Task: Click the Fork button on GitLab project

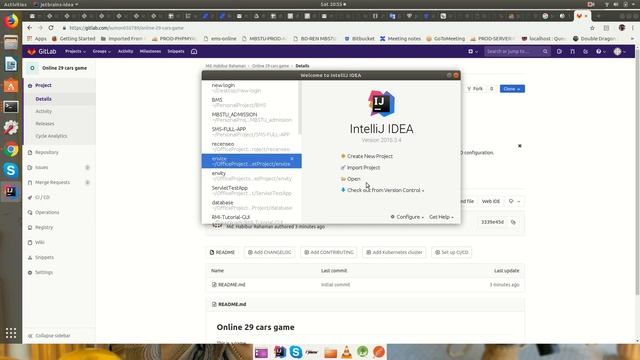Action: (x=475, y=89)
